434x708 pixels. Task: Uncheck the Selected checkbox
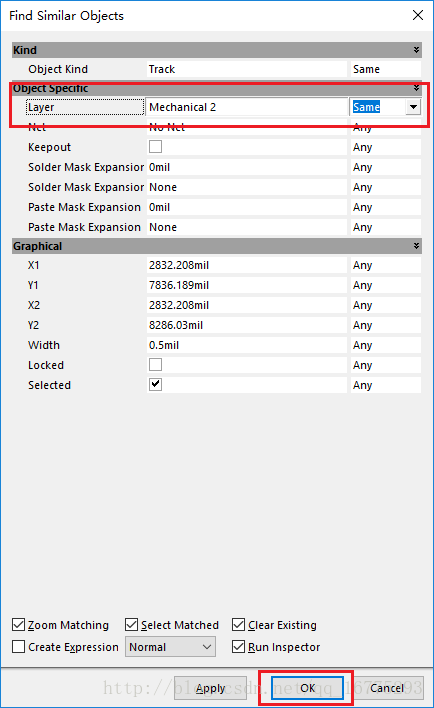click(x=155, y=385)
